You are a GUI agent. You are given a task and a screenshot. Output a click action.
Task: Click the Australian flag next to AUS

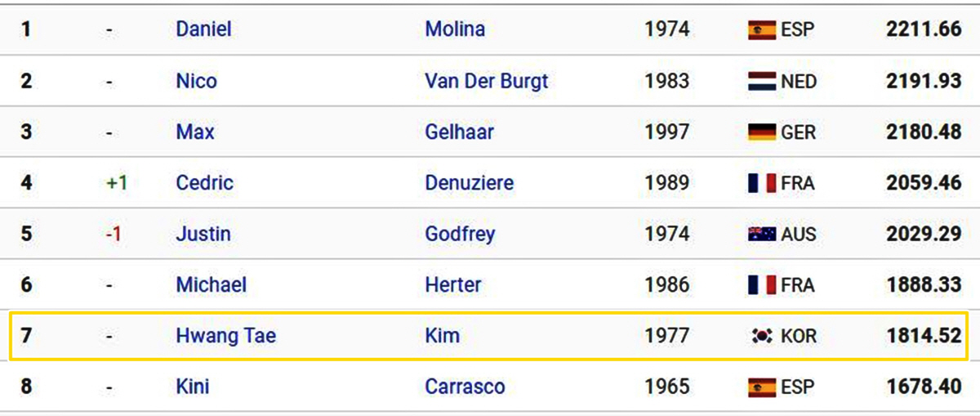[761, 235]
